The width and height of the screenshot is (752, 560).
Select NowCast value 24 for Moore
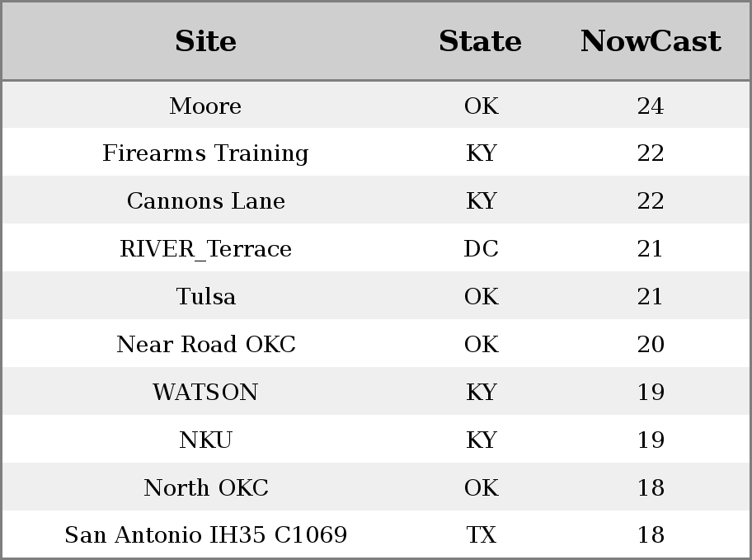pyautogui.click(x=651, y=106)
